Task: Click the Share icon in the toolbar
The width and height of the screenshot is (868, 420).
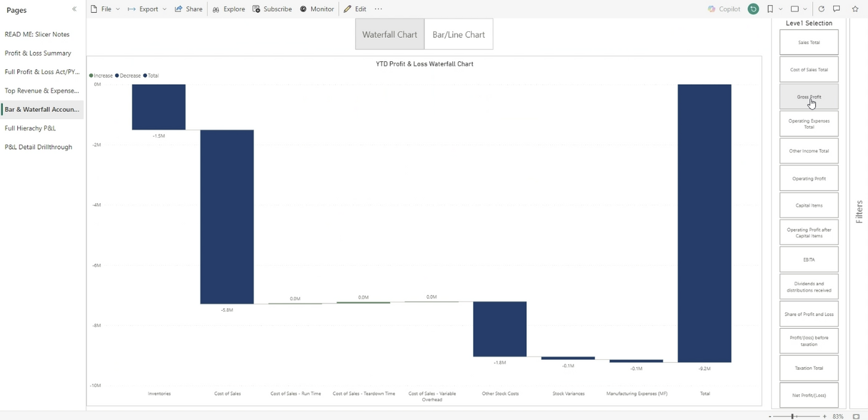Action: click(x=178, y=9)
